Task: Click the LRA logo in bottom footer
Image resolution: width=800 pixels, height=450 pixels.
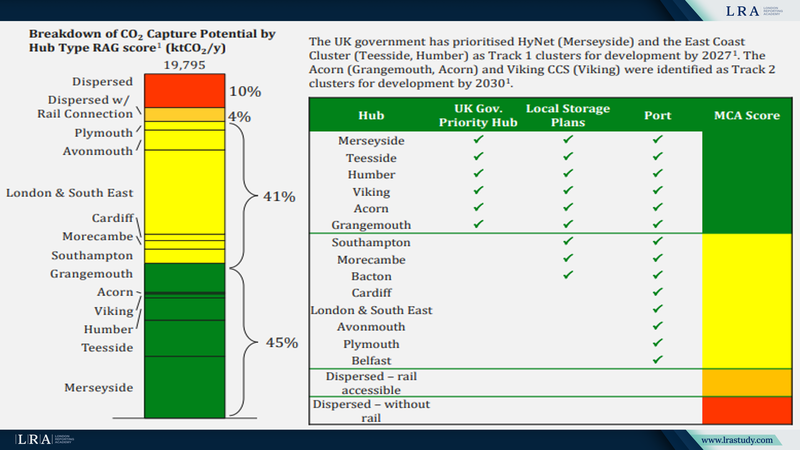Action: pos(44,439)
